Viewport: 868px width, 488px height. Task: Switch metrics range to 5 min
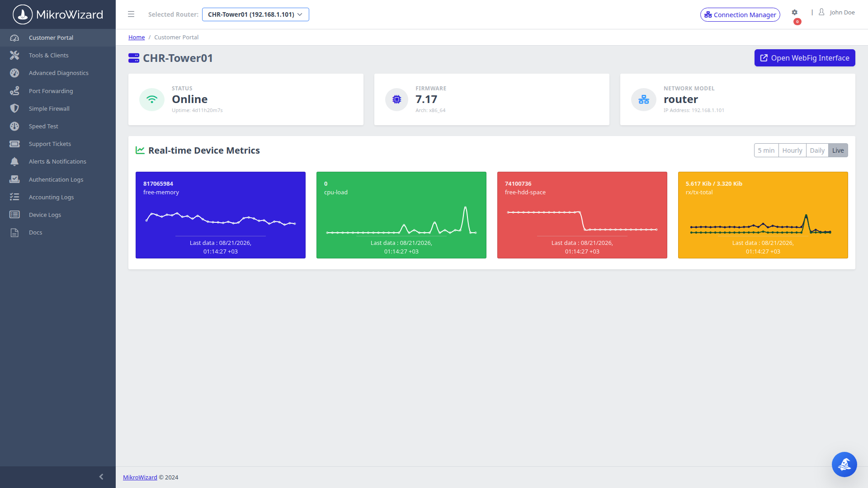pos(766,150)
